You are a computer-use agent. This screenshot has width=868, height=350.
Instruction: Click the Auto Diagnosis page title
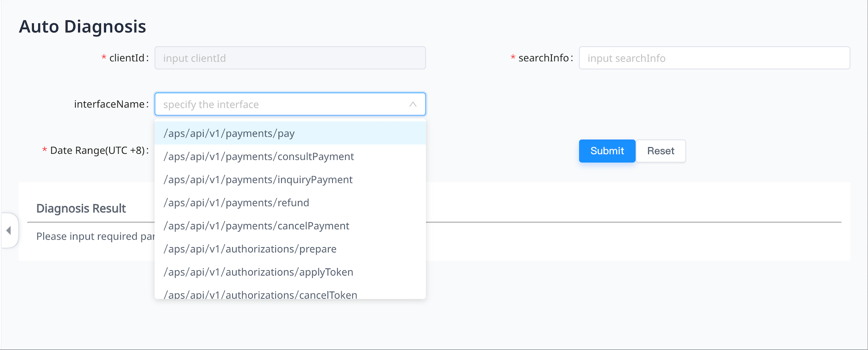point(82,27)
